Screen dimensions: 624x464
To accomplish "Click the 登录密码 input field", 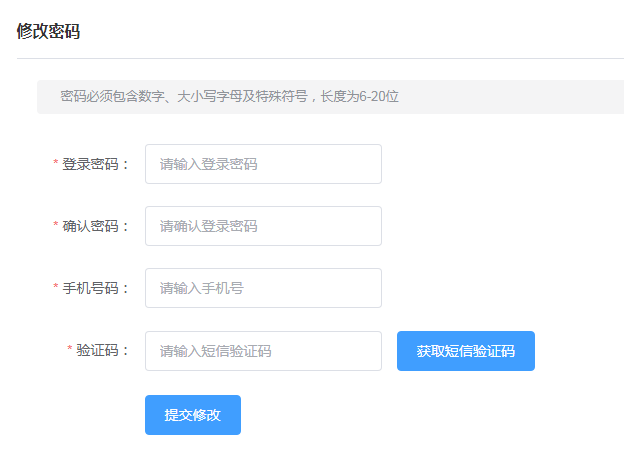I will click(263, 164).
